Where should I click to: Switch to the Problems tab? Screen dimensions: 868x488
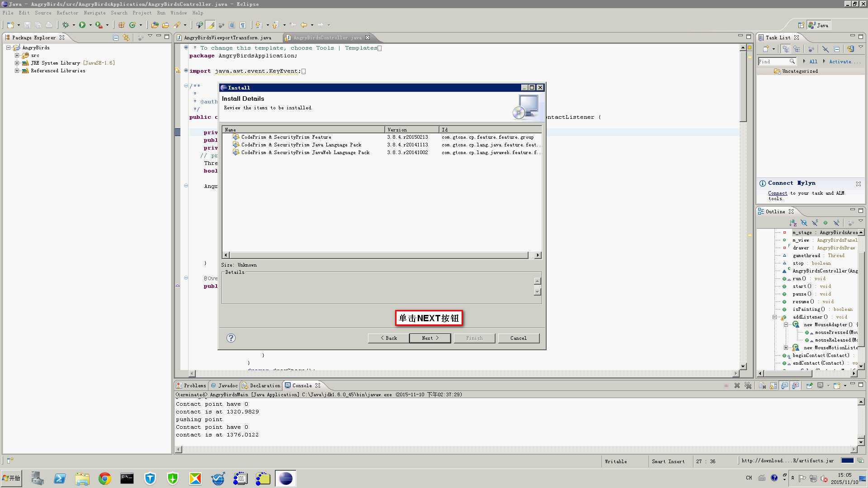(x=191, y=385)
